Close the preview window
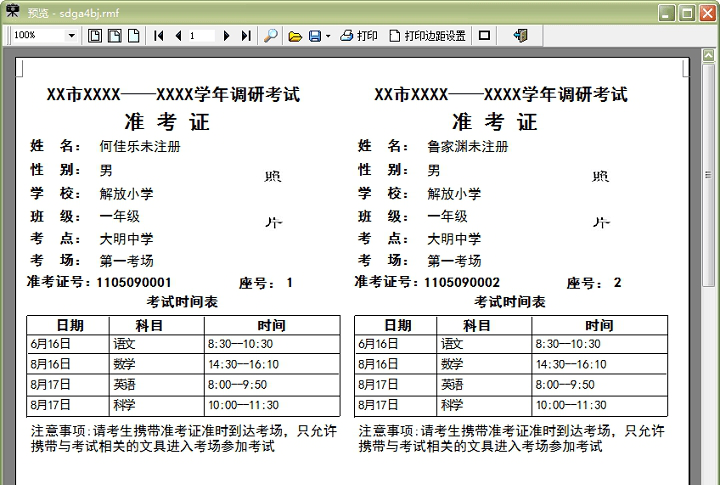The height and width of the screenshot is (504, 720). 707,13
